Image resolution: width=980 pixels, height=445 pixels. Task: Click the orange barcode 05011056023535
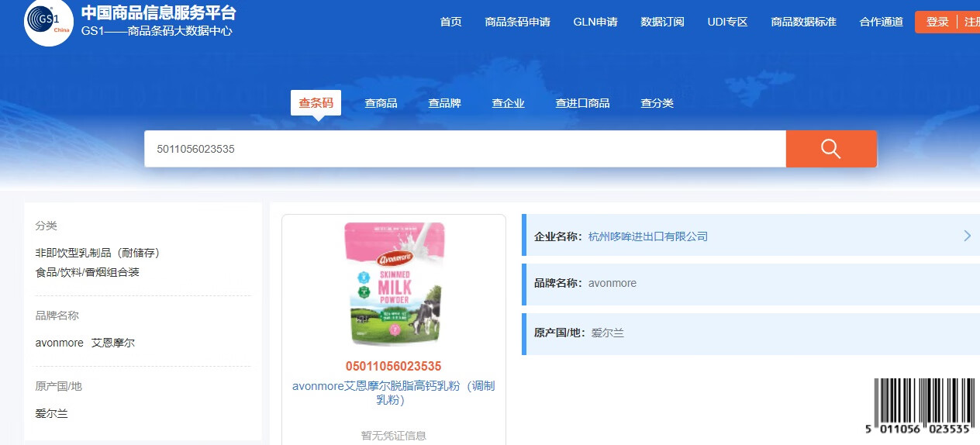(394, 366)
